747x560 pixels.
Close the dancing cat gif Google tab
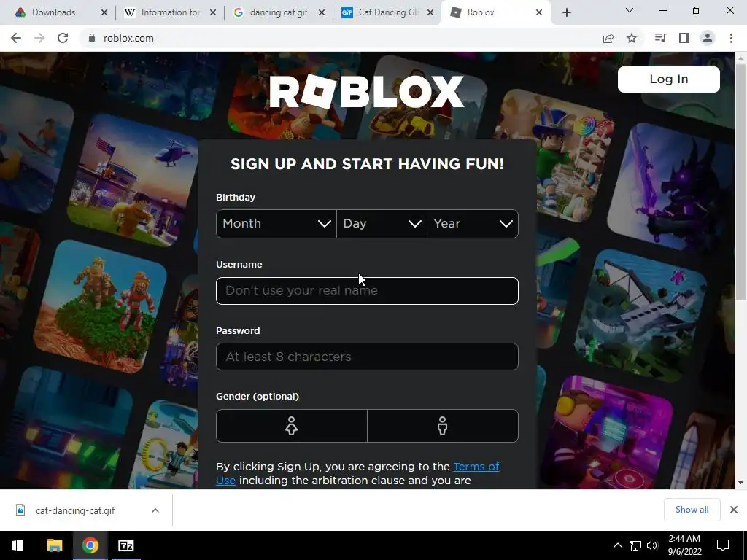pyautogui.click(x=322, y=12)
